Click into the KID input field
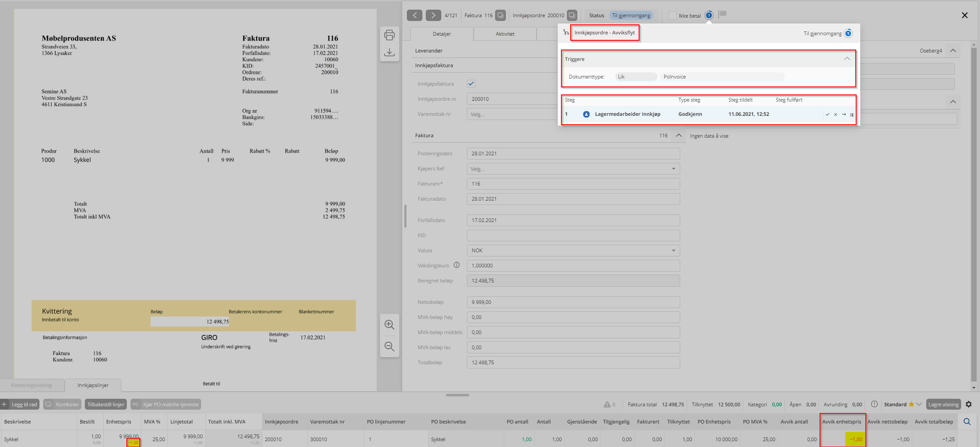 pyautogui.click(x=573, y=235)
